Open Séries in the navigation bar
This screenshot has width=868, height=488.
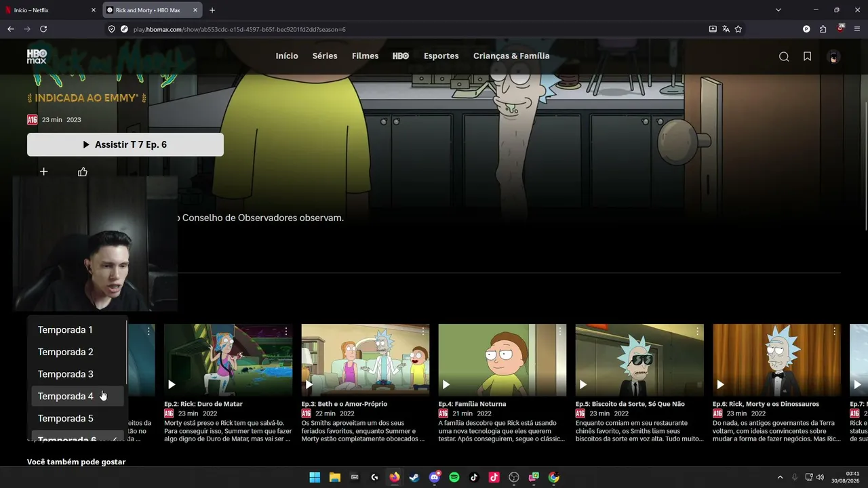point(325,56)
